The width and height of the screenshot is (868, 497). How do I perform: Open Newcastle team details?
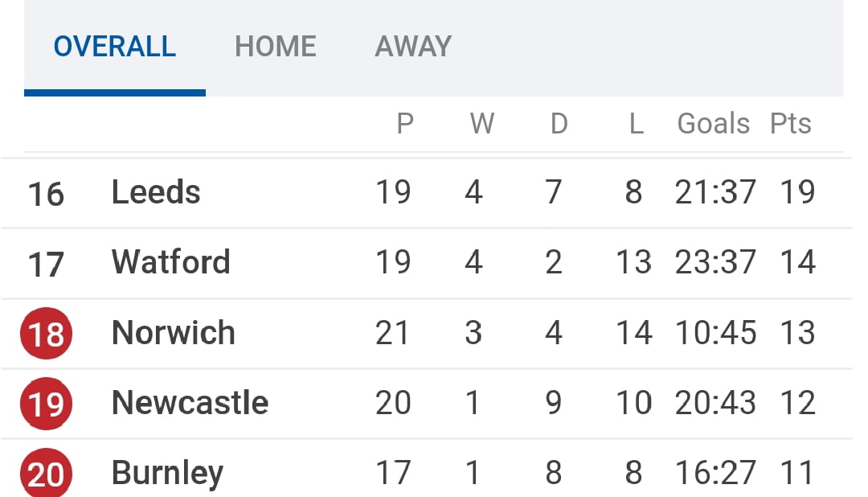pyautogui.click(x=190, y=403)
